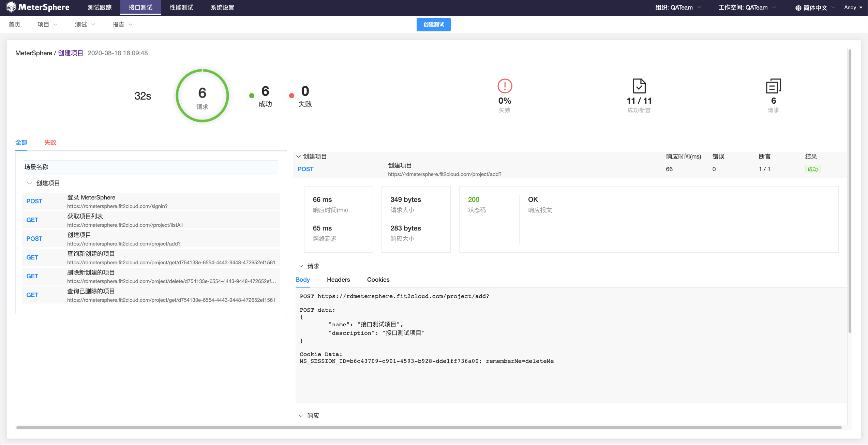Click the 创建测试 button

tap(433, 25)
